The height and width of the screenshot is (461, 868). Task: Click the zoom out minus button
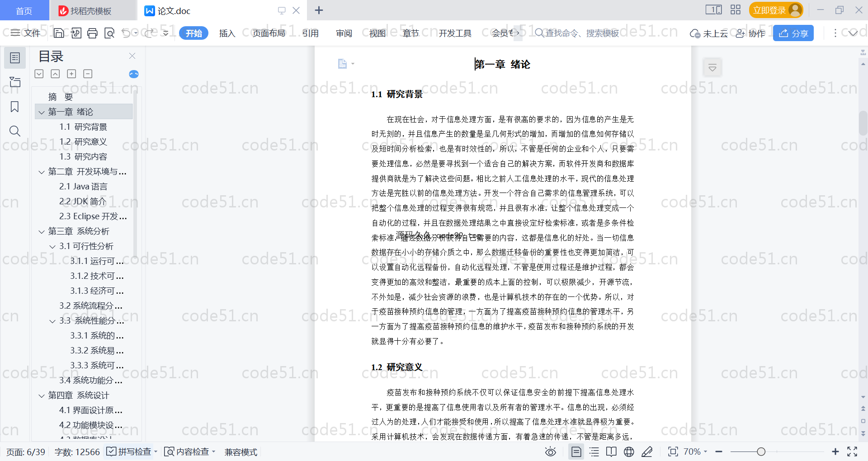pos(719,452)
